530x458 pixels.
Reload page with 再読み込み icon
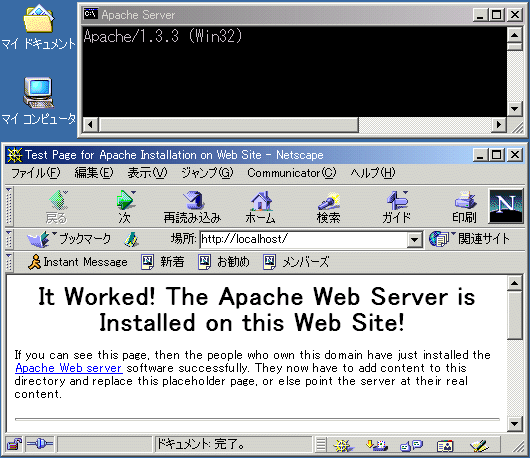point(192,207)
